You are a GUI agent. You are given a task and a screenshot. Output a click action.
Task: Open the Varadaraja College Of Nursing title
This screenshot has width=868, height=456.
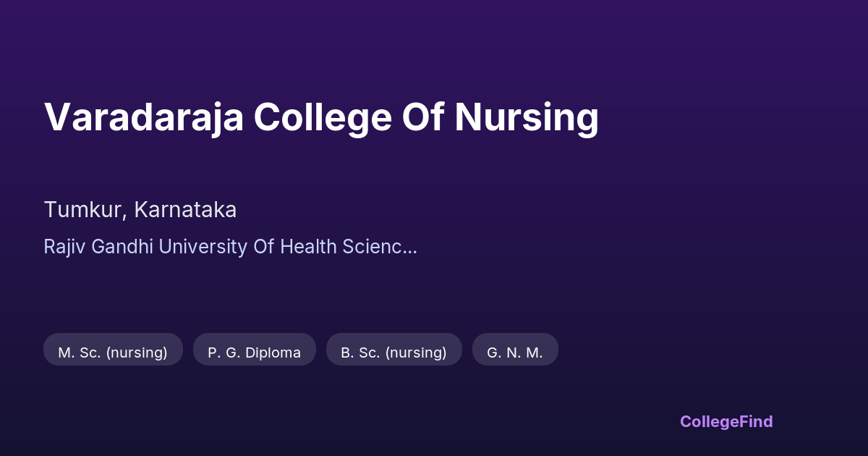tap(321, 117)
